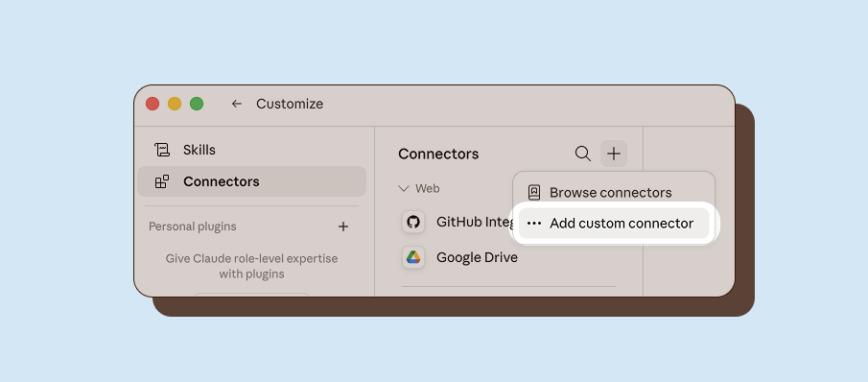Close the window with red button
The image size is (868, 382).
pos(152,104)
